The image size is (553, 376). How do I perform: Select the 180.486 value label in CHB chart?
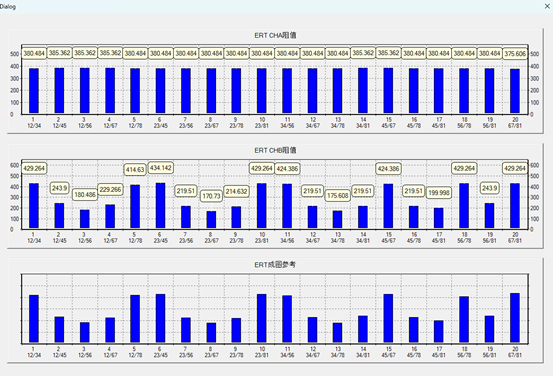[85, 195]
